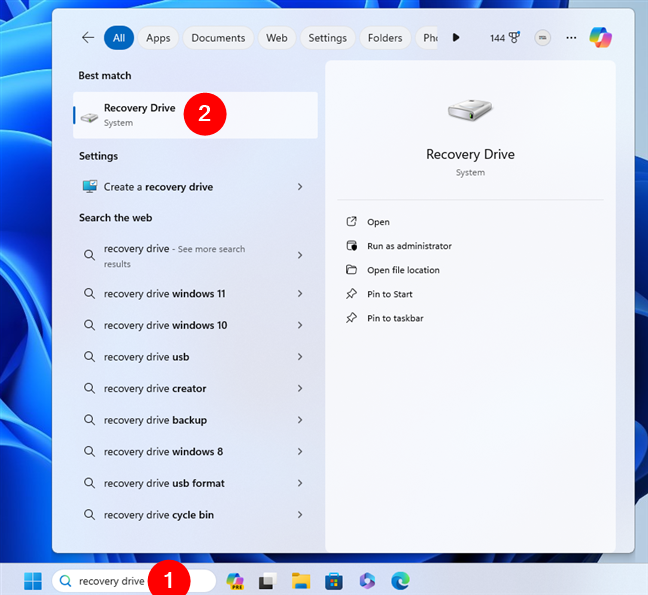Expand chevron beside 'recovery drive cycle bin'
The image size is (648, 595).
coord(300,514)
